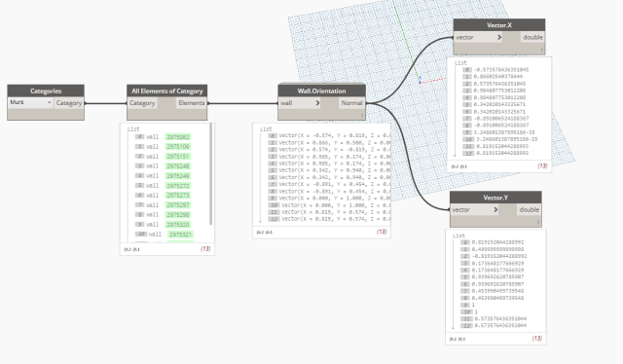
Task: Open the Murs category dropdown
Action: tap(30, 102)
